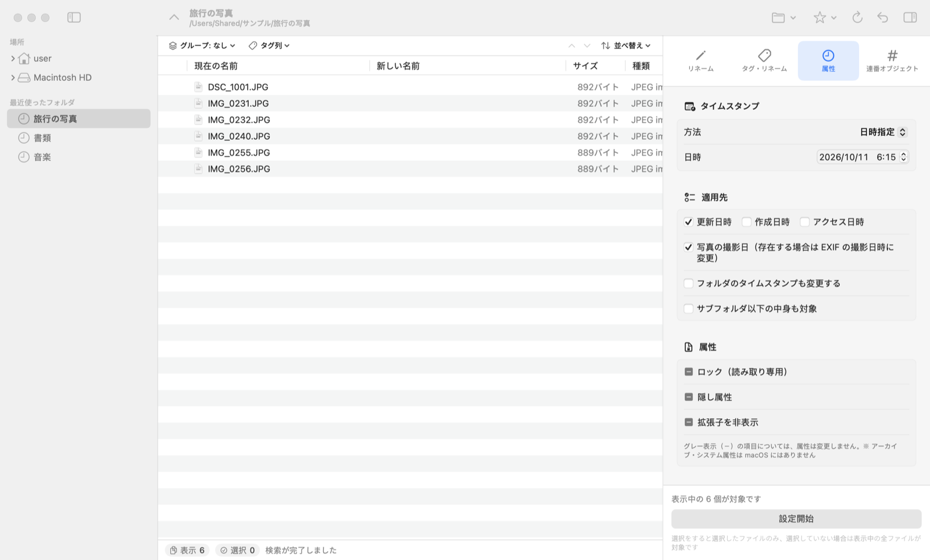This screenshot has width=930, height=560.
Task: Click the reload icon
Action: click(857, 17)
